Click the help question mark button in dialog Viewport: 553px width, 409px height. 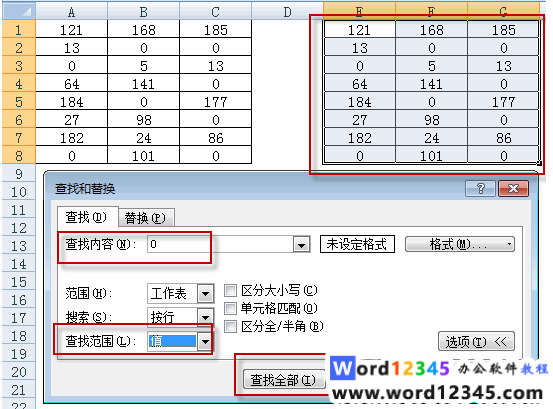click(x=481, y=189)
